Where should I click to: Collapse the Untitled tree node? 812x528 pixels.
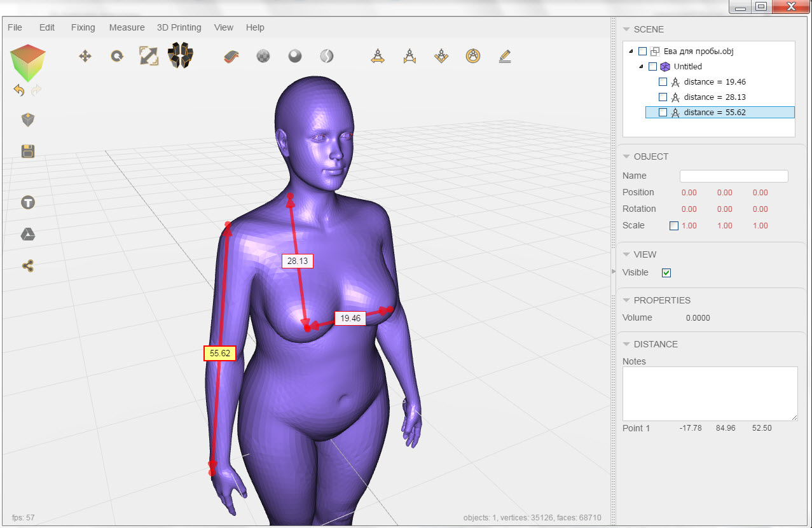[641, 67]
